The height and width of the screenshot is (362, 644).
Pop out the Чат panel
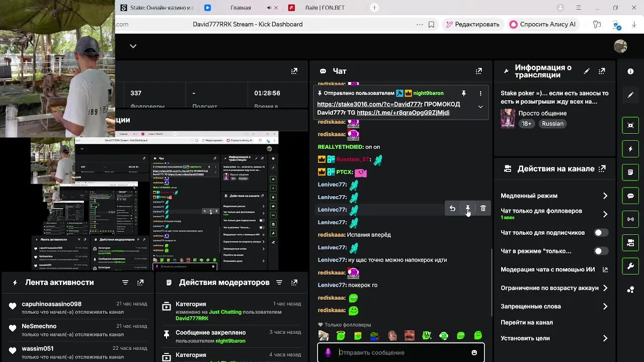(x=478, y=71)
